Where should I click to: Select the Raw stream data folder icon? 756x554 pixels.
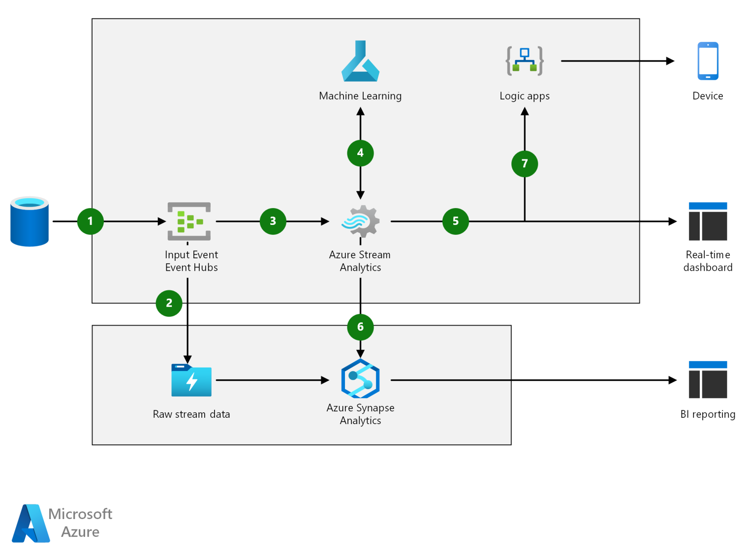[191, 380]
